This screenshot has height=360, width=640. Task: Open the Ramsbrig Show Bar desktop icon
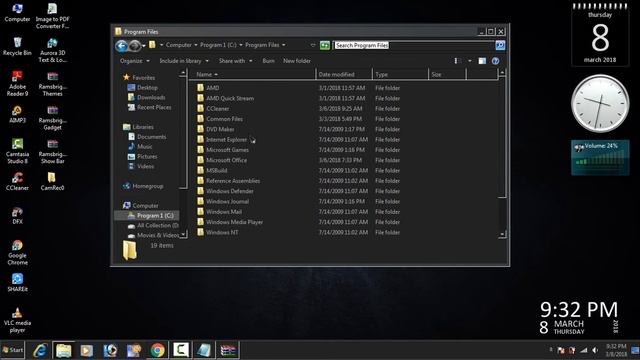tap(52, 151)
